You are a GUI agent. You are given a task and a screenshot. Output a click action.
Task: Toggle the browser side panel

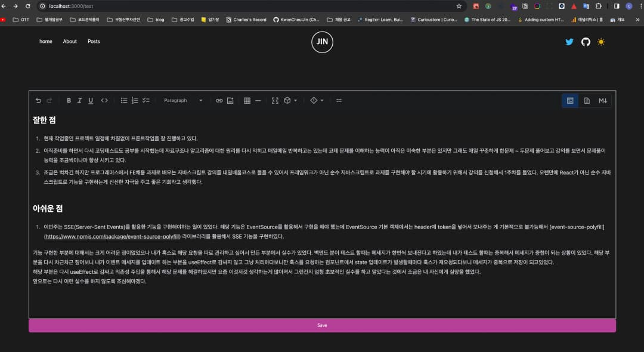[x=617, y=6]
